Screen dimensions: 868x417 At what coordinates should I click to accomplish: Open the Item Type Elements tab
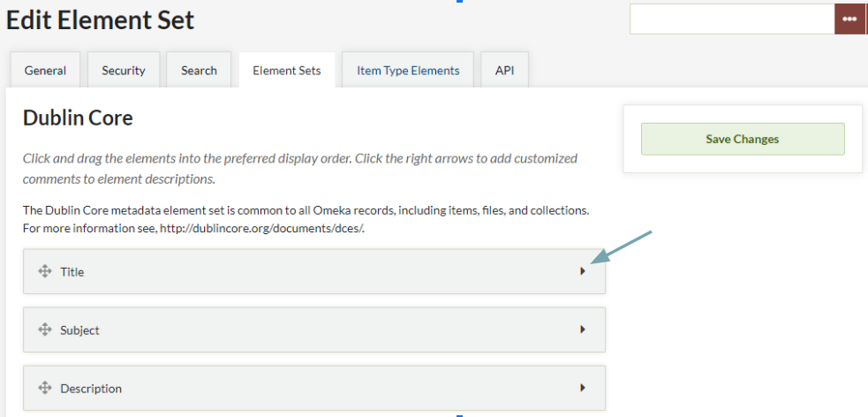pos(408,71)
